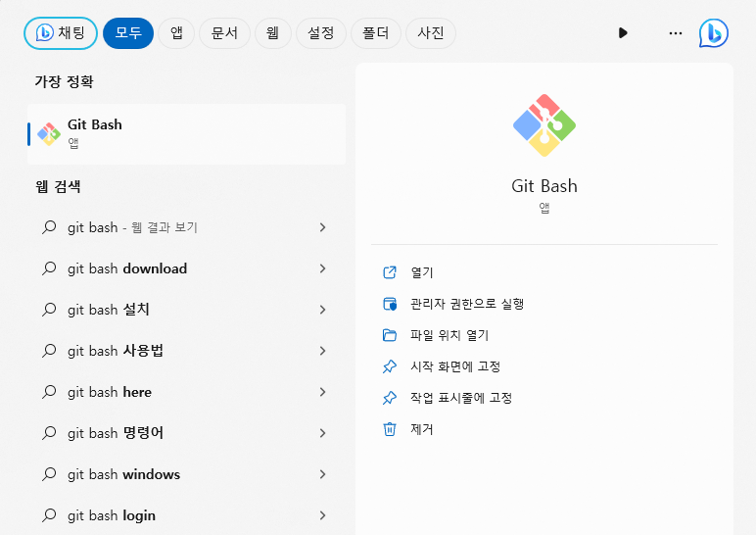Viewport: 756px width, 535px height.
Task: Click search icon beside 'git bash download'
Action: click(x=49, y=268)
